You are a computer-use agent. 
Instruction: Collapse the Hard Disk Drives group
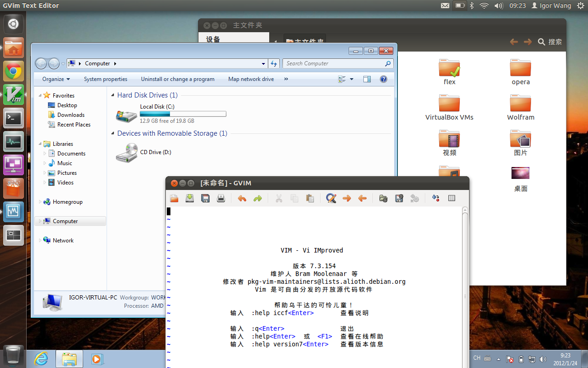113,95
